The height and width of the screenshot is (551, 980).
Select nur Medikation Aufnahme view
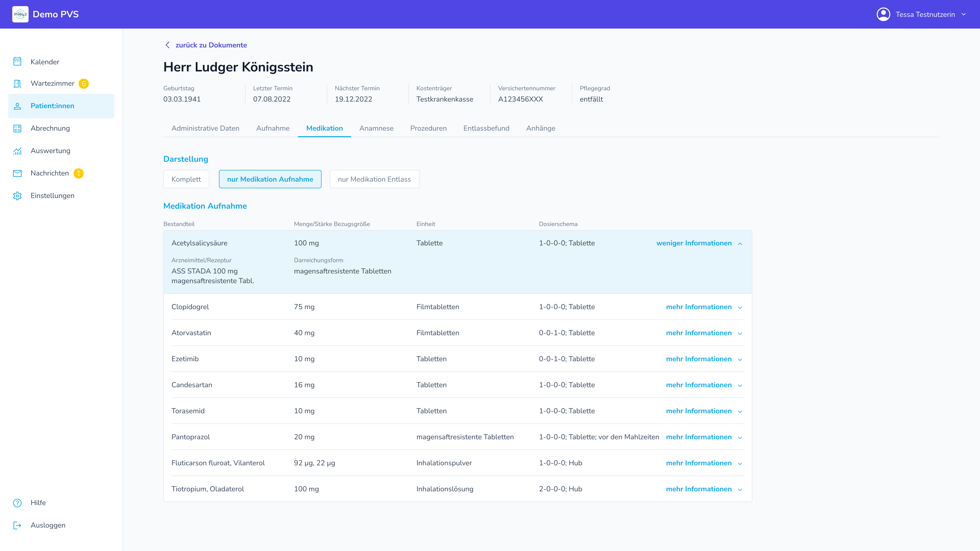point(270,179)
